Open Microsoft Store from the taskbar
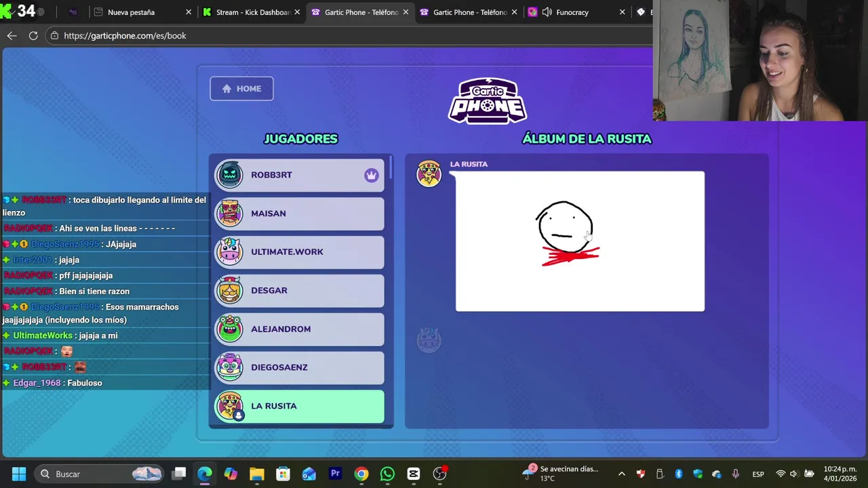Viewport: 868px width, 488px height. tap(283, 474)
